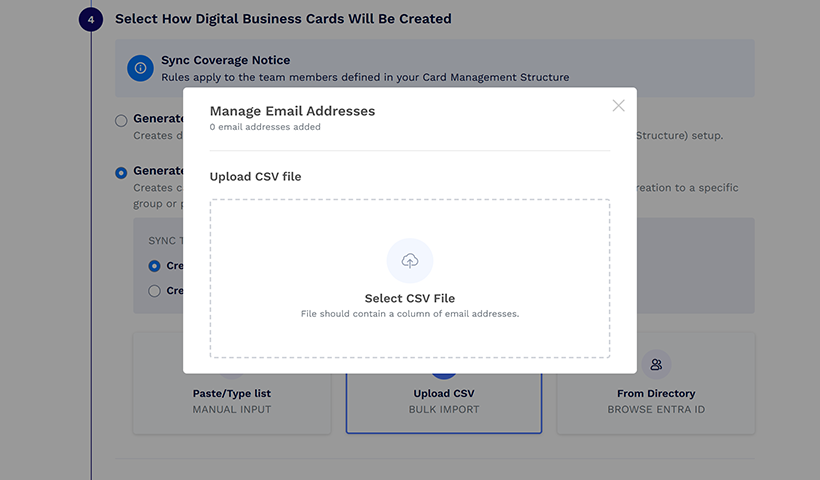Viewport: 820px width, 480px height.
Task: Click the cloud upload icon
Action: (x=409, y=261)
